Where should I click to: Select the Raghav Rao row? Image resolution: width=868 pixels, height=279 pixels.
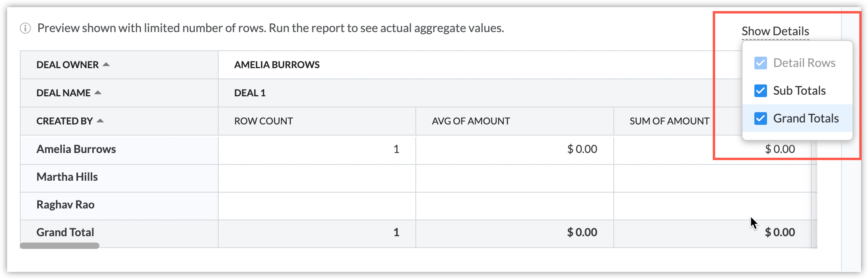[x=65, y=205]
